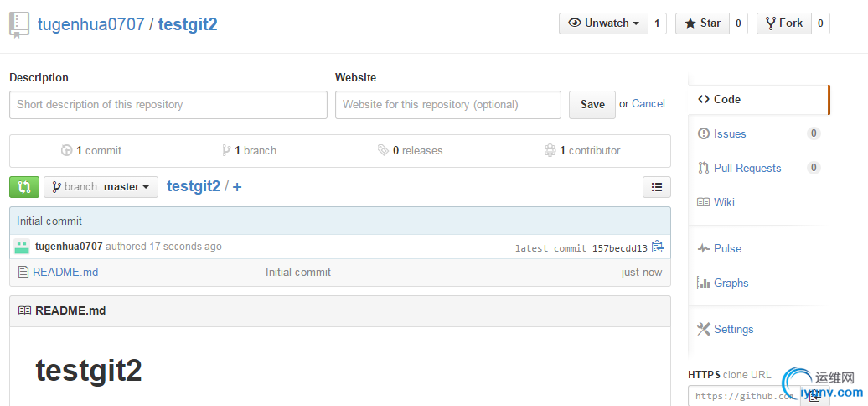868x406 pixels.
Task: Focus the Description input field
Action: coord(168,104)
